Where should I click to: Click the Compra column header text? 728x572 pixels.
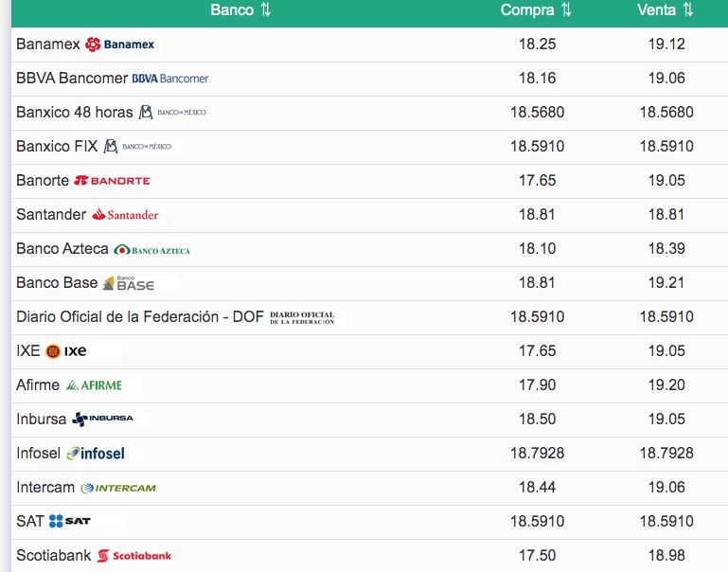527,9
